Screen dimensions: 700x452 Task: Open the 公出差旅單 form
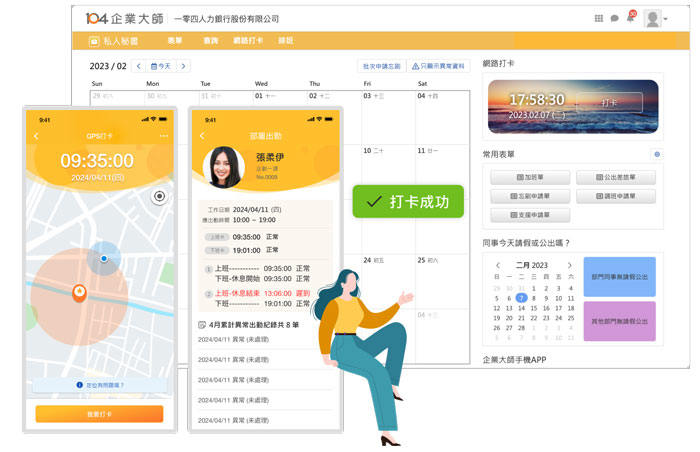(616, 177)
